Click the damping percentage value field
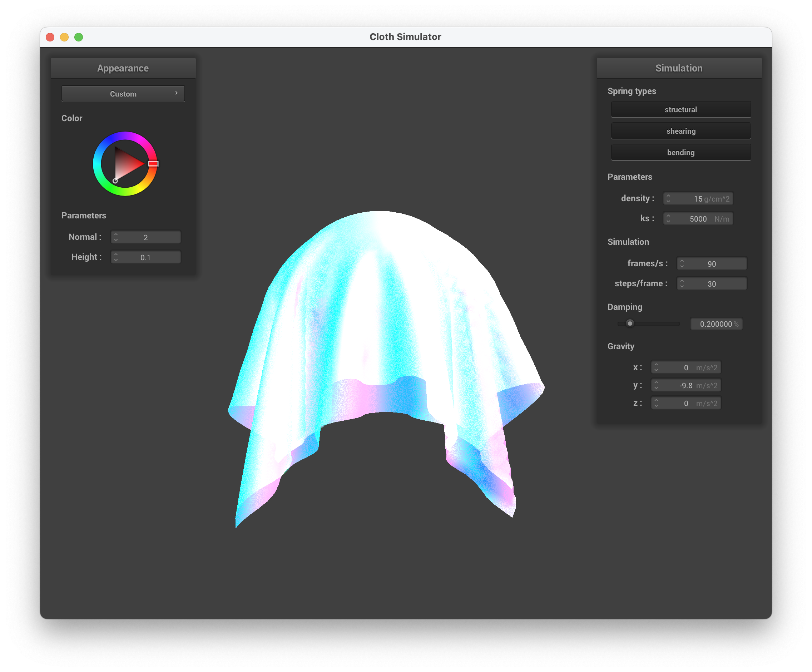The height and width of the screenshot is (672, 812). [x=716, y=324]
